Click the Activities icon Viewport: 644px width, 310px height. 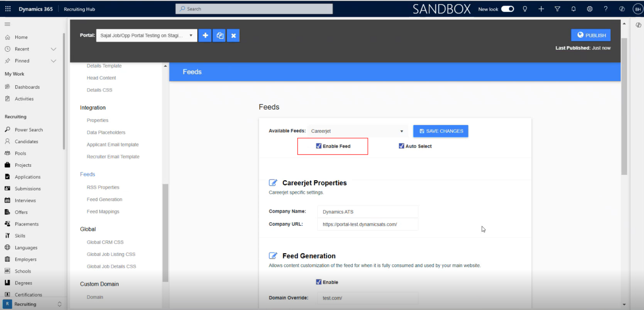click(x=7, y=99)
